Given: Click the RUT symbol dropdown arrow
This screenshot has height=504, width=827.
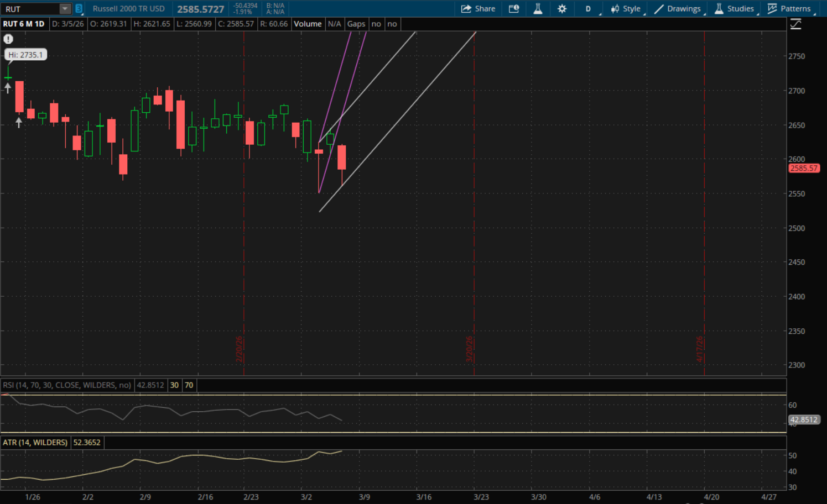Looking at the screenshot, I should (x=65, y=9).
